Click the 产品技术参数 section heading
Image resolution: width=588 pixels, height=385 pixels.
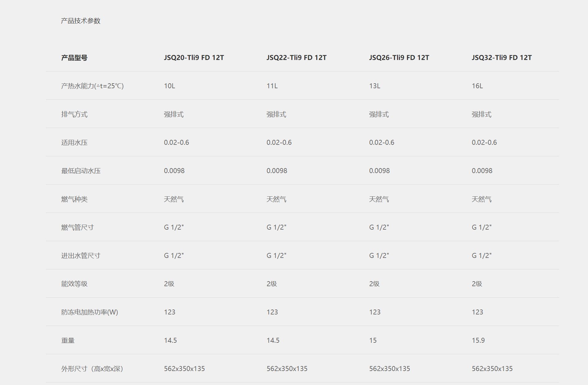pos(81,21)
